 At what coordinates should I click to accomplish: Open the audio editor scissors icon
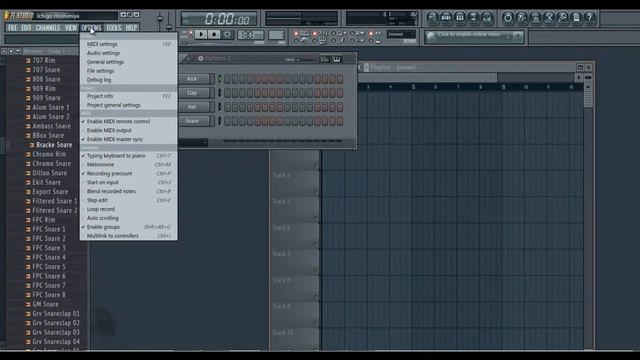click(x=549, y=17)
